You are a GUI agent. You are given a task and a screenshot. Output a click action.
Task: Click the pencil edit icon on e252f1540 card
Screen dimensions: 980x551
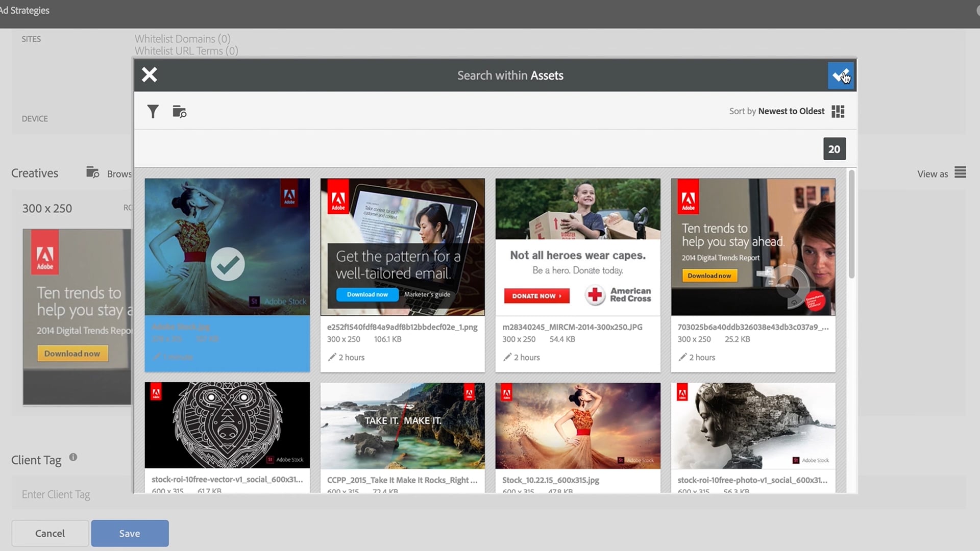(332, 357)
